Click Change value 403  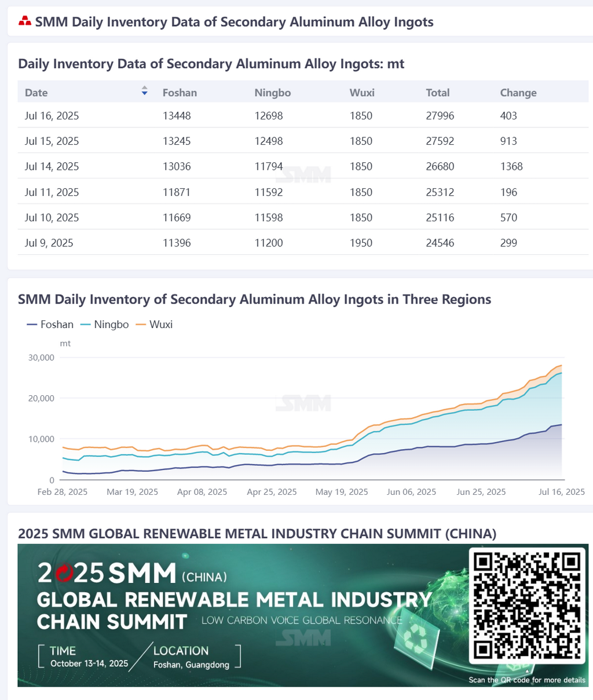tap(508, 116)
